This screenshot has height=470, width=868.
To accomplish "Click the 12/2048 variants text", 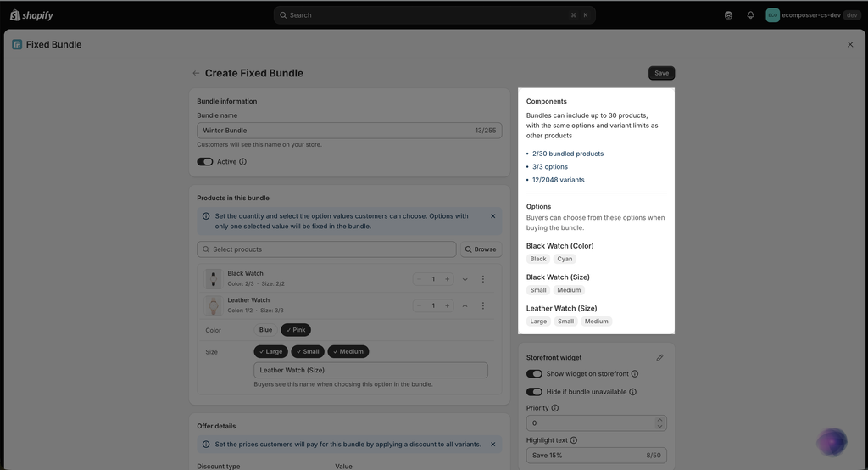I will pyautogui.click(x=558, y=180).
